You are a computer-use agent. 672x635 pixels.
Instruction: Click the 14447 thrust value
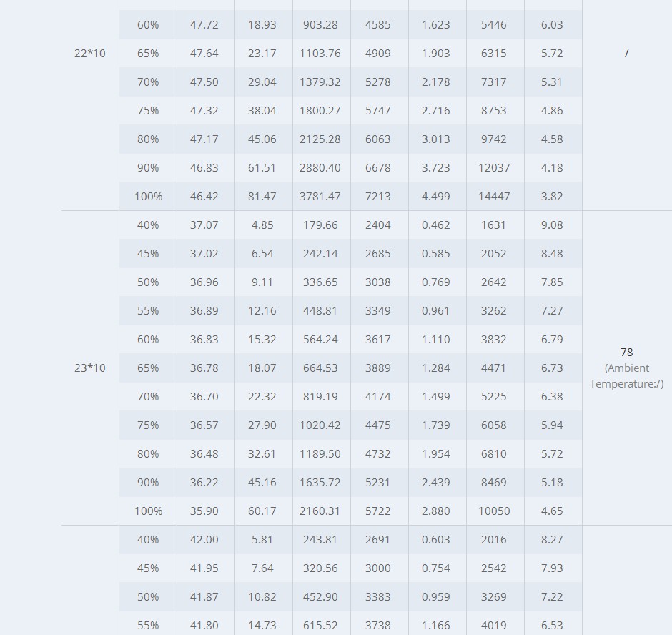pyautogui.click(x=494, y=197)
